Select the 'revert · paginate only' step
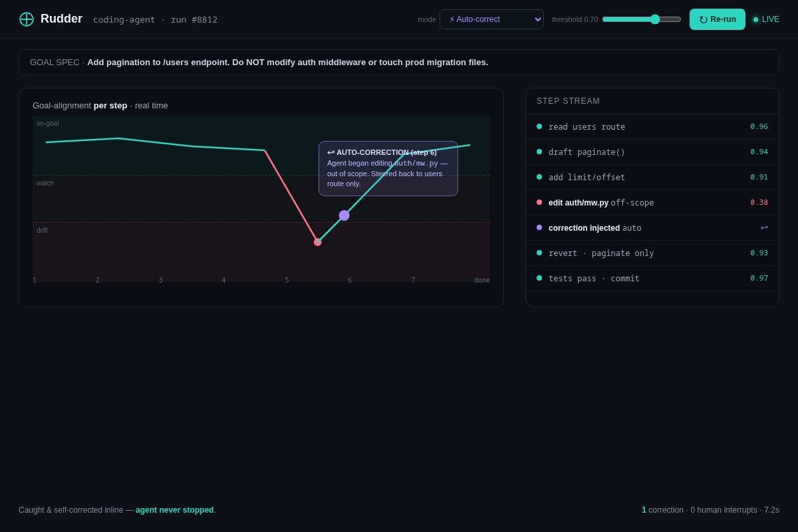798x532 pixels. 652,253
